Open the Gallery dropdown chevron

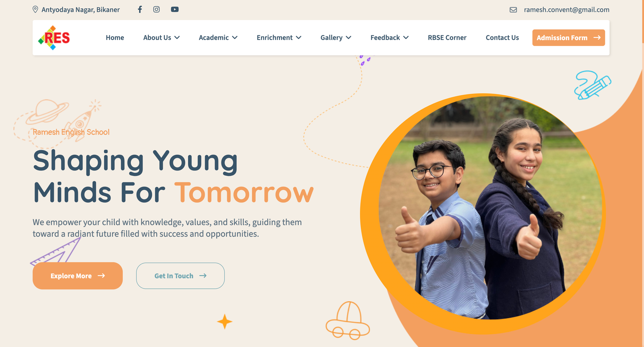[349, 37]
